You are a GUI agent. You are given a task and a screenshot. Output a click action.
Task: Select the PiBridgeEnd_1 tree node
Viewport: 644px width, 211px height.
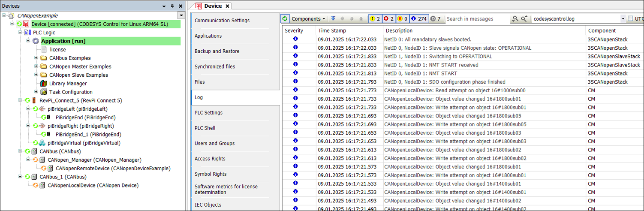88,134
